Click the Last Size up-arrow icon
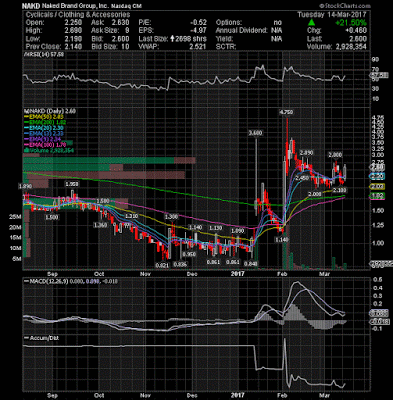Screen dimensions: 393x400 click(172, 39)
